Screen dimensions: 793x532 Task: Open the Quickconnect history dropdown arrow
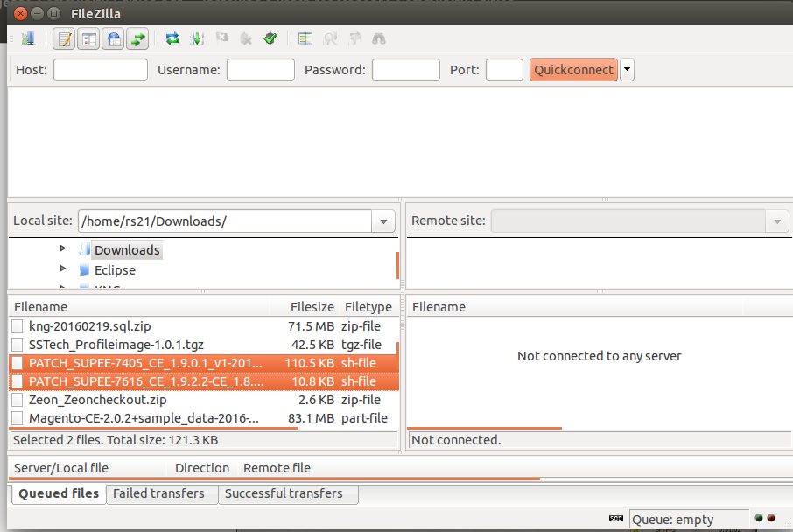coord(627,70)
